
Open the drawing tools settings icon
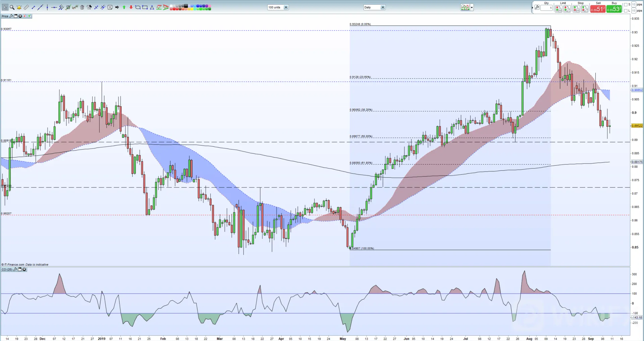click(89, 7)
